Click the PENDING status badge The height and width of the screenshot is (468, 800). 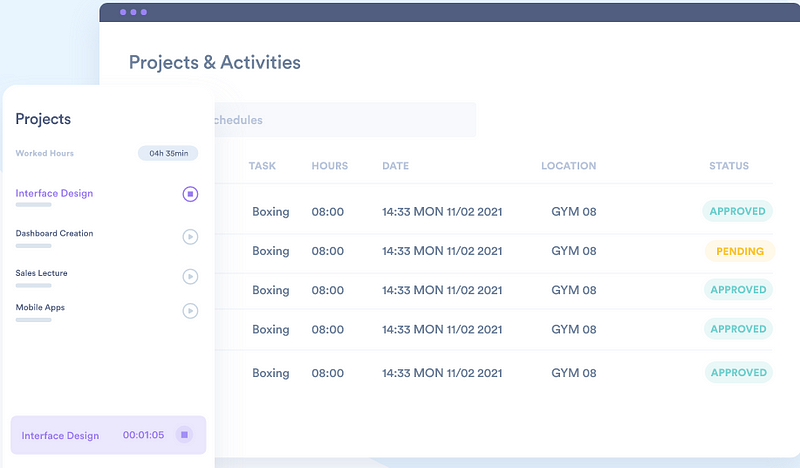coord(740,251)
